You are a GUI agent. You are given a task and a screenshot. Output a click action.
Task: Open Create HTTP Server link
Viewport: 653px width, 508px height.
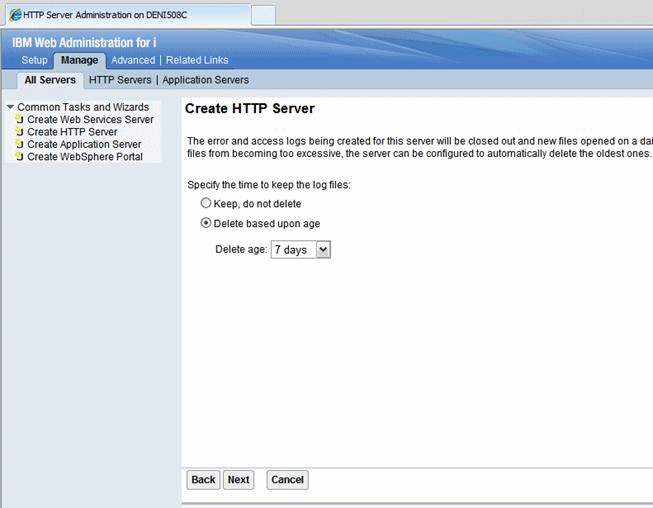(x=72, y=132)
